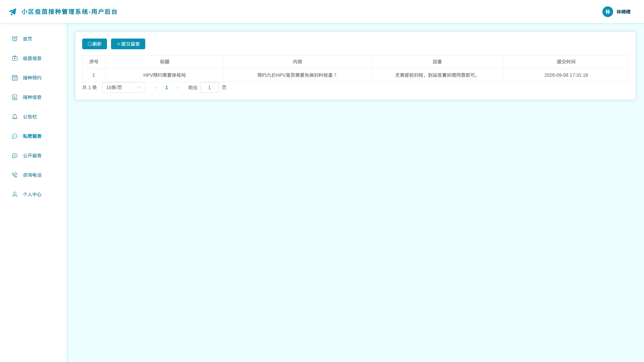This screenshot has width=644, height=362.
Task: Click the system title 小区疫苗接种管理系统-用户后台
Action: click(69, 12)
